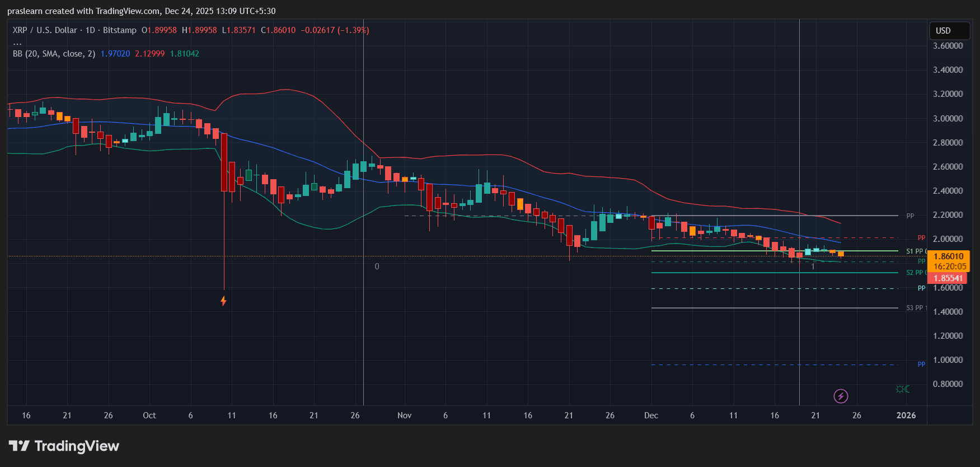Click the green sun and moon icon

(x=902, y=389)
